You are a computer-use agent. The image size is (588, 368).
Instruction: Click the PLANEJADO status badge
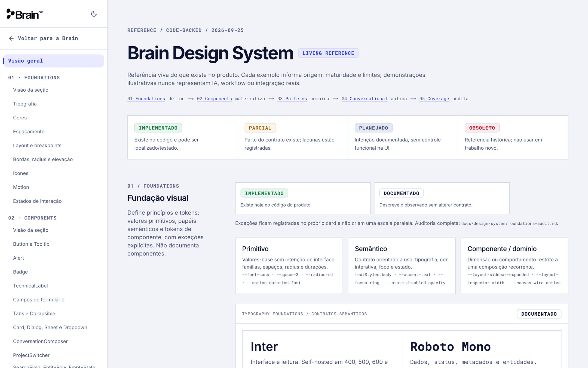[373, 128]
